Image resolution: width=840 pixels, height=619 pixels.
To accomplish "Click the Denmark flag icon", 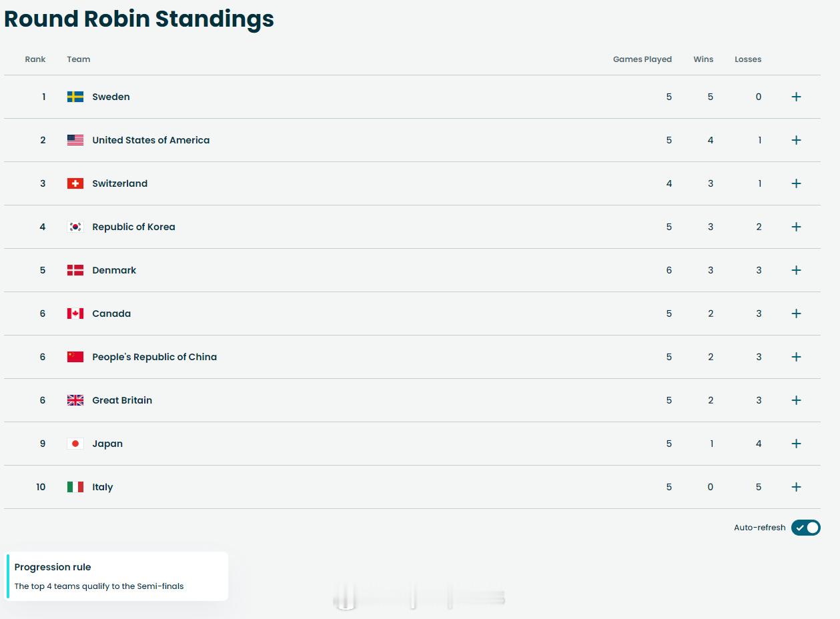I will 75,270.
